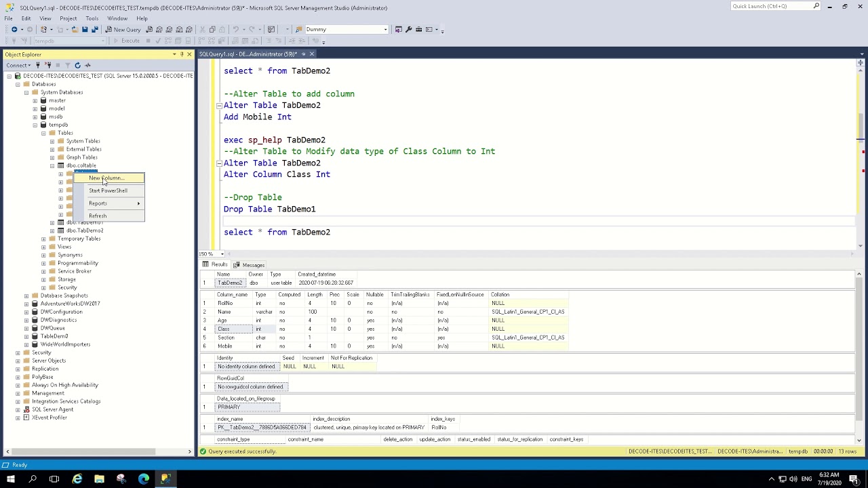Select the dbo.TabDemo2 table in Object Explorer
868x488 pixels.
85,230
